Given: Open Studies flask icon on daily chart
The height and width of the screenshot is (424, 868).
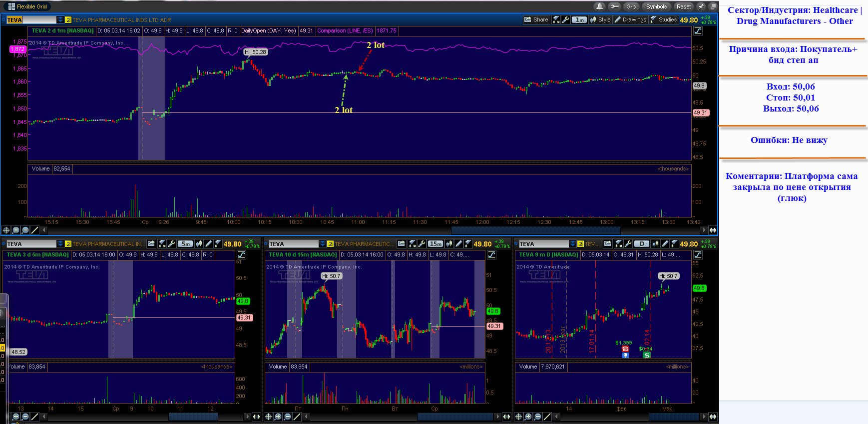Looking at the screenshot, I should coord(674,244).
